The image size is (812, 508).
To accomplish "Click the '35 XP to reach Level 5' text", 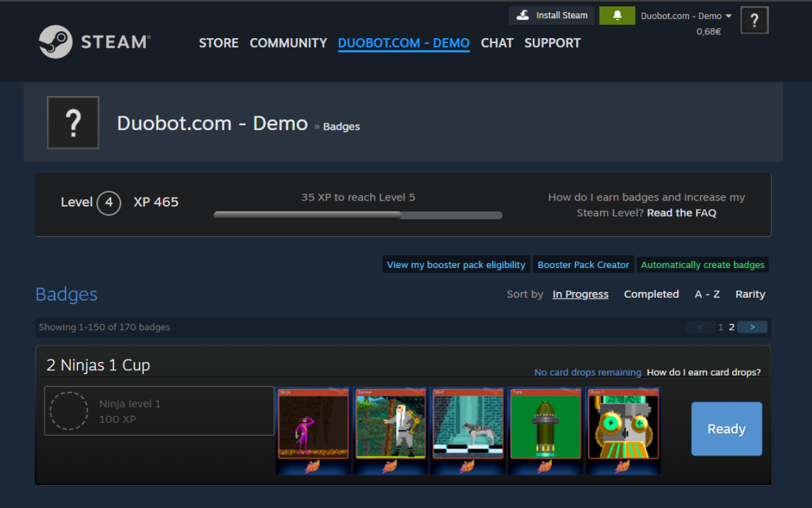I will (x=358, y=197).
